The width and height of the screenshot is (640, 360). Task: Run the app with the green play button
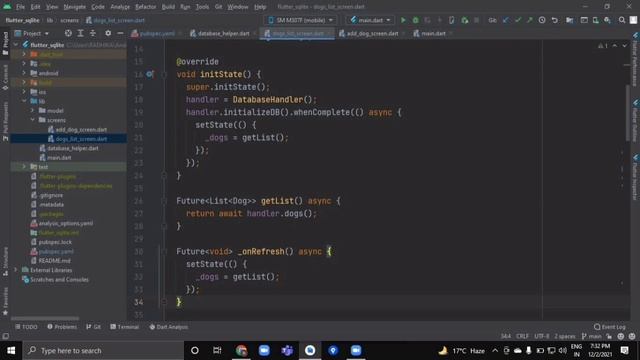[403, 20]
